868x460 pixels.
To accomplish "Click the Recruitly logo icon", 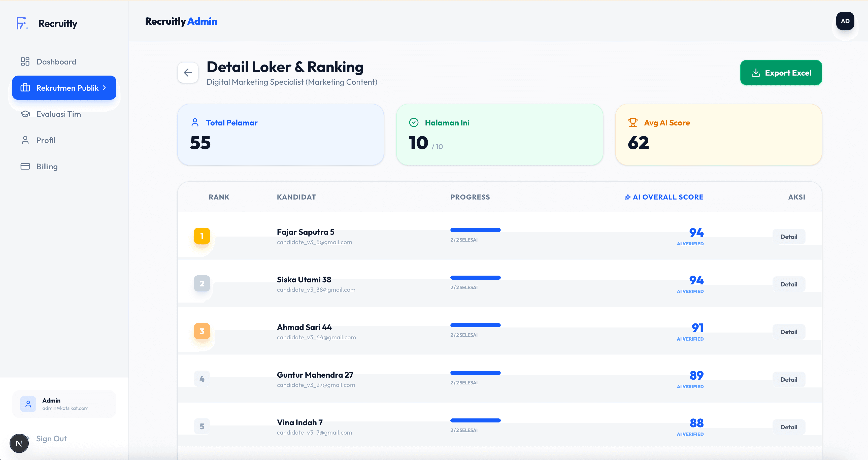I will tap(22, 23).
